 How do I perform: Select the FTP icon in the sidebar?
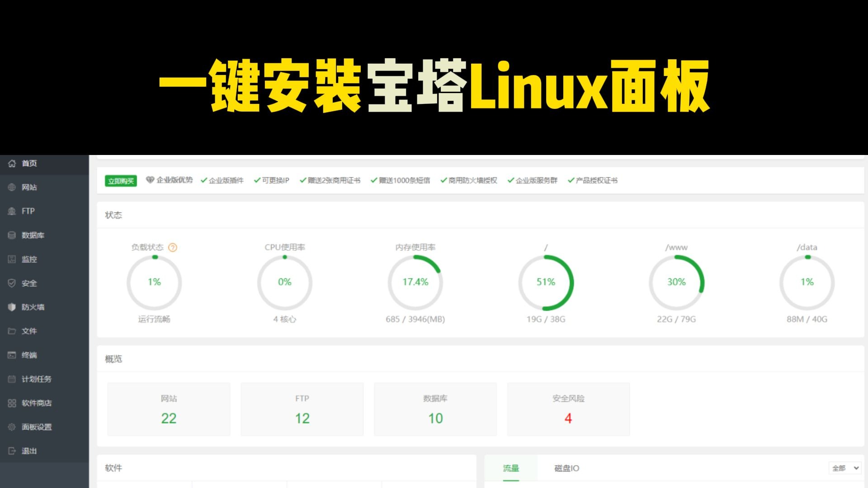(27, 211)
